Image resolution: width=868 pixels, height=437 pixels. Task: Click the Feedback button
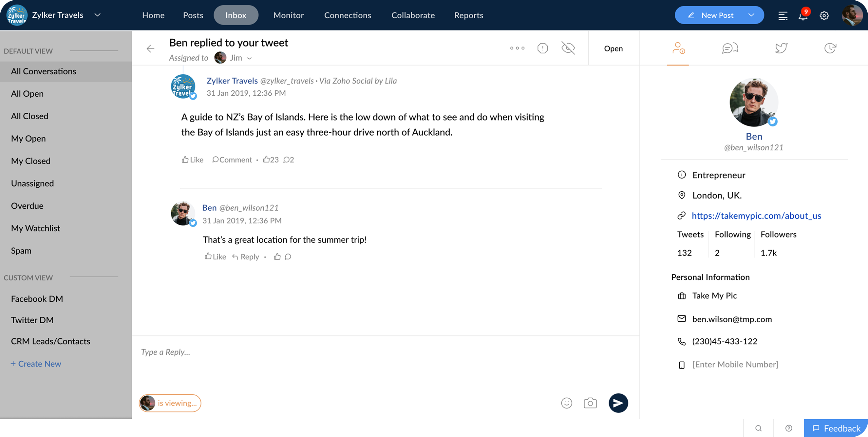coord(836,428)
